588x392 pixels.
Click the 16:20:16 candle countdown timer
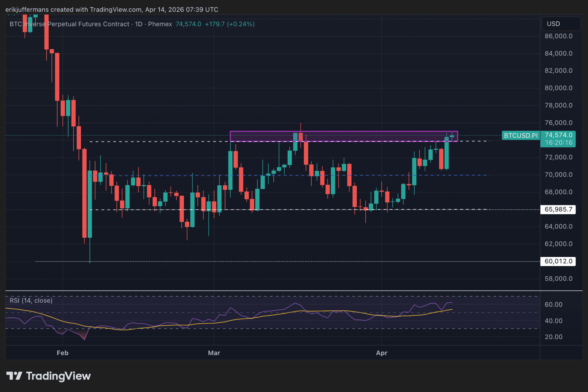558,143
